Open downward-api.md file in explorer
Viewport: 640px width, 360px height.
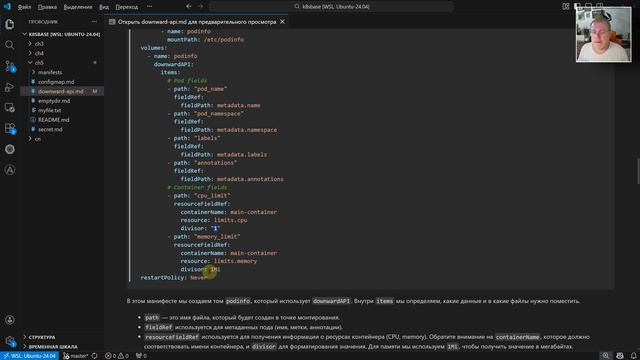pos(60,91)
